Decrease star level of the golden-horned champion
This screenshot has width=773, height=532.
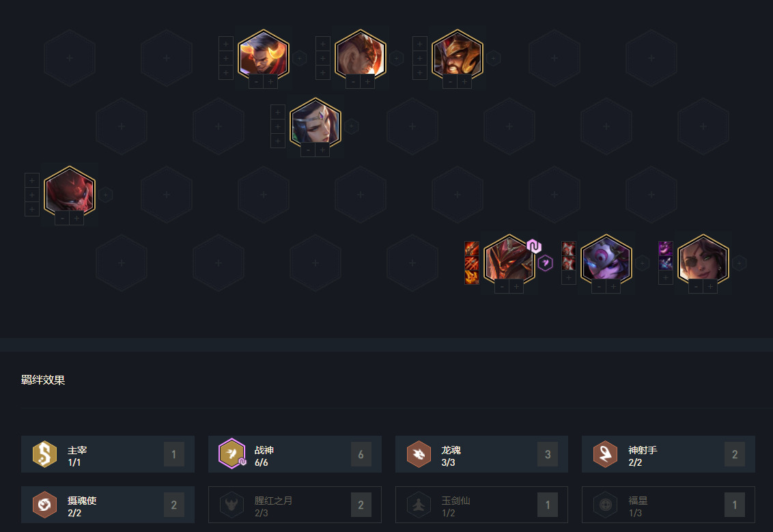pos(256,82)
